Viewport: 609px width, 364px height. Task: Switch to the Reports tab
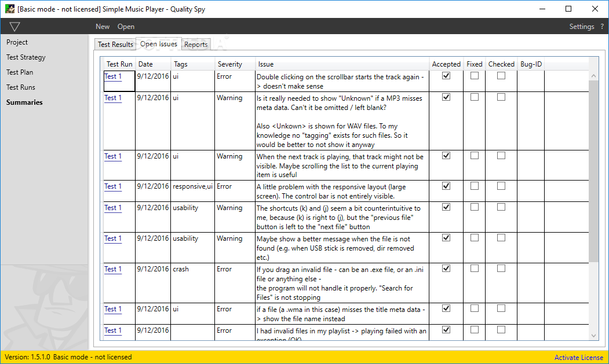[x=196, y=44]
